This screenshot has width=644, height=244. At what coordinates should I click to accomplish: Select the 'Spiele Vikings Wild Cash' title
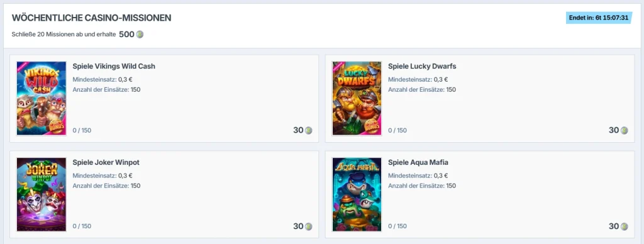(114, 66)
